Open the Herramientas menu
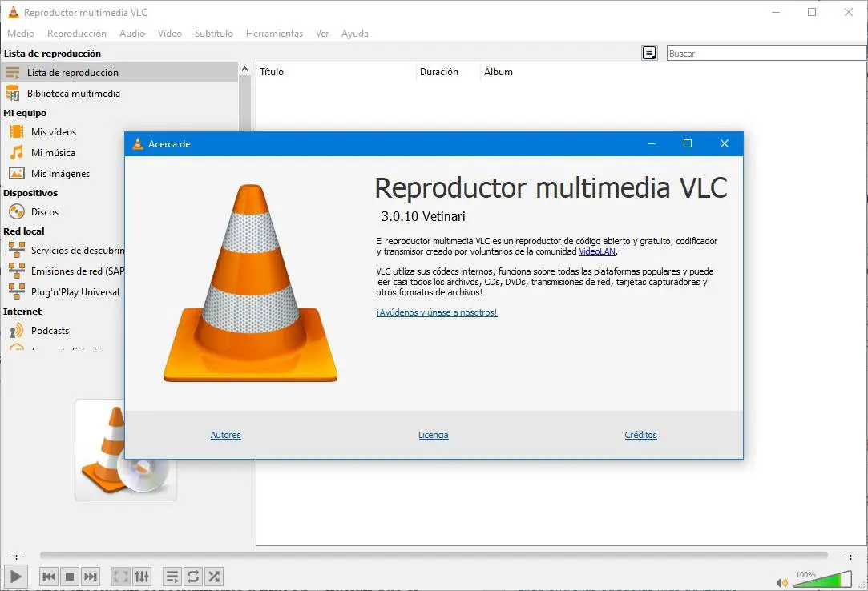The width and height of the screenshot is (868, 591). [x=275, y=33]
